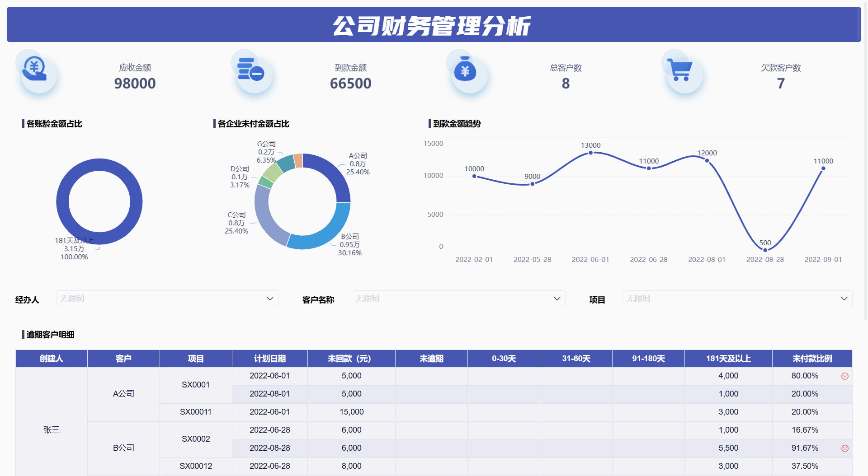This screenshot has height=476, width=868.
Task: Click the 计划日期 column header
Action: 269,359
